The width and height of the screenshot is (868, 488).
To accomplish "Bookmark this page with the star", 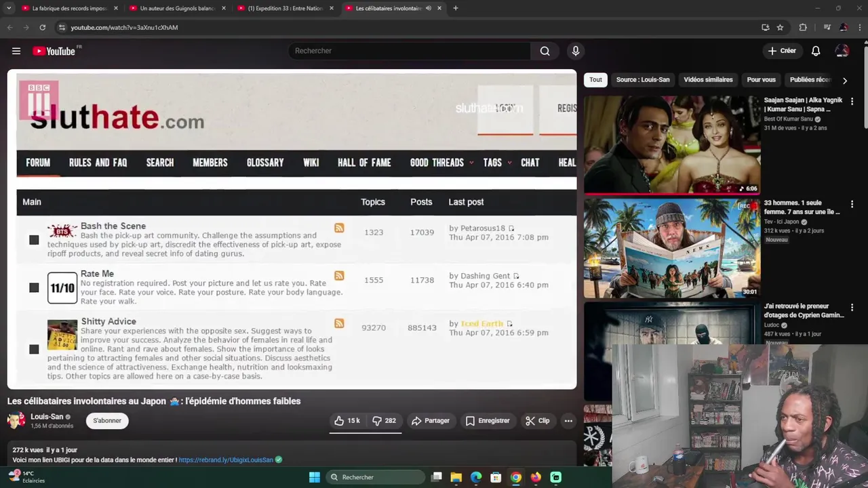I will [780, 27].
